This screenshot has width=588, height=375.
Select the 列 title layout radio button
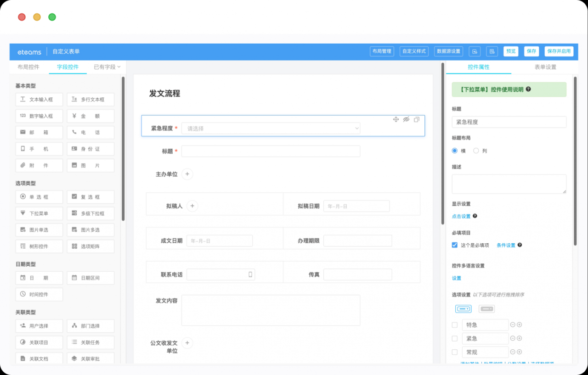point(476,151)
